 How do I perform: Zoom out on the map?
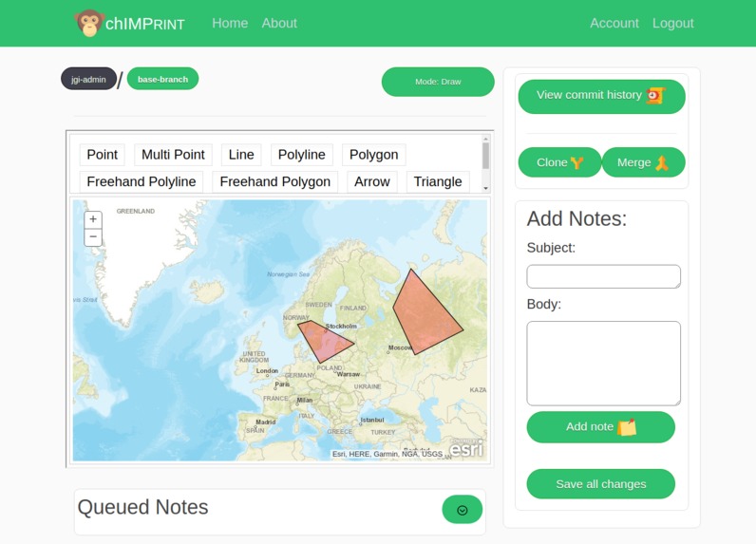[x=93, y=237]
